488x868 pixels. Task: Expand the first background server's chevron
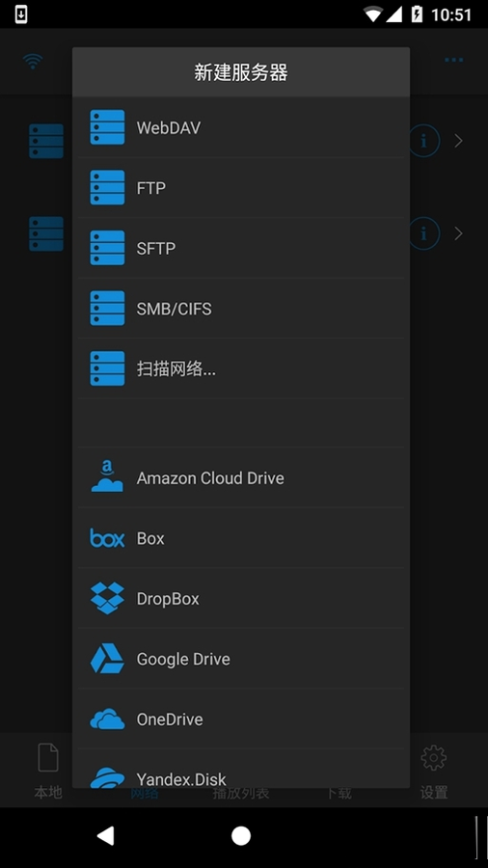pos(458,141)
